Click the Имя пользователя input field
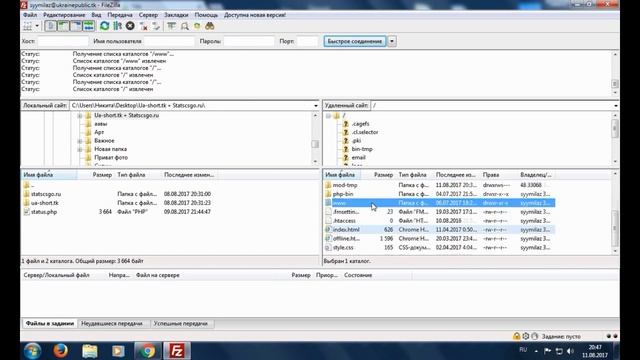The width and height of the screenshot is (640, 360). (169, 41)
